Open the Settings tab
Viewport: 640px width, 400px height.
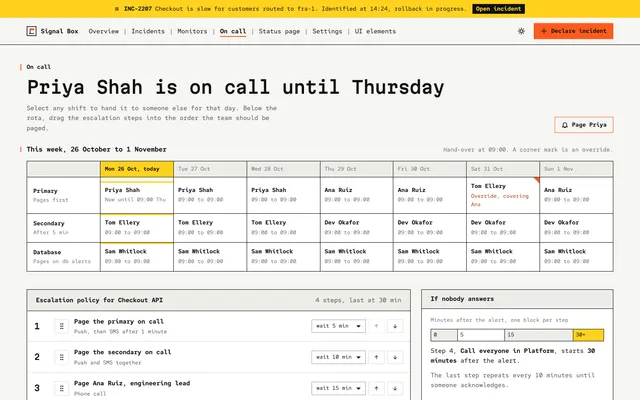tap(327, 31)
